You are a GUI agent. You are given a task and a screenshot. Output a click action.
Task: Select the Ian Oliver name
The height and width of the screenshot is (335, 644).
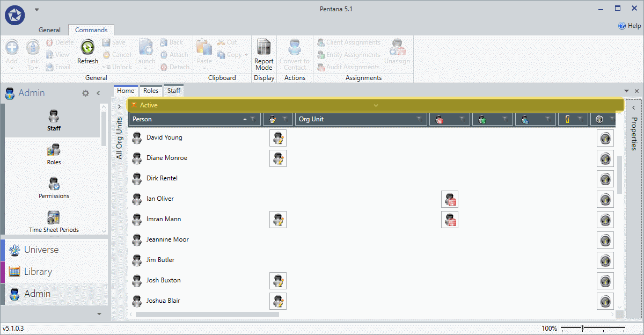(160, 199)
